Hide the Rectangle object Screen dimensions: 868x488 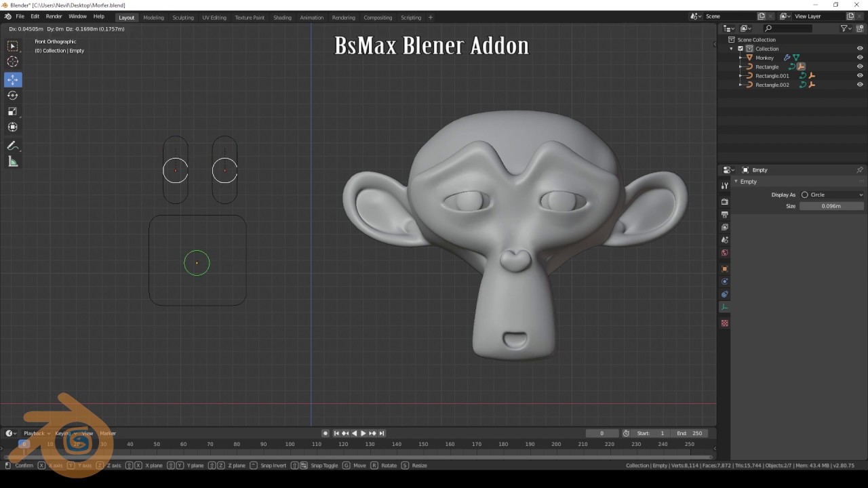pyautogui.click(x=860, y=66)
